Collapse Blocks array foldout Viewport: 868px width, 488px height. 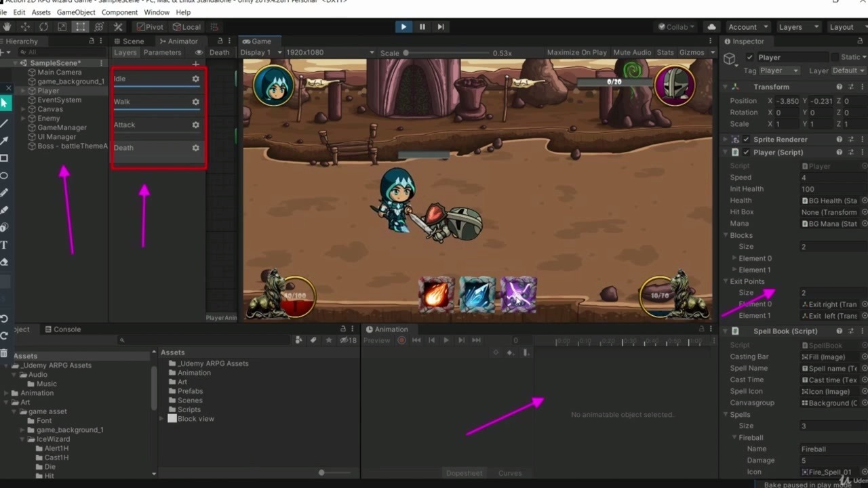pos(726,235)
